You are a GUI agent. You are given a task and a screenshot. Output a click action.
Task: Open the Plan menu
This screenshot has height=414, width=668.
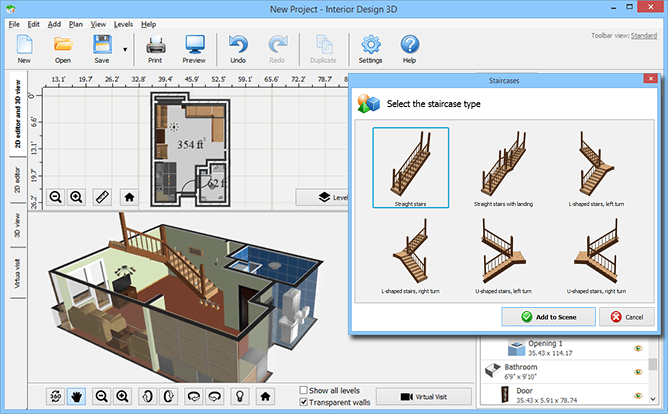coord(76,24)
